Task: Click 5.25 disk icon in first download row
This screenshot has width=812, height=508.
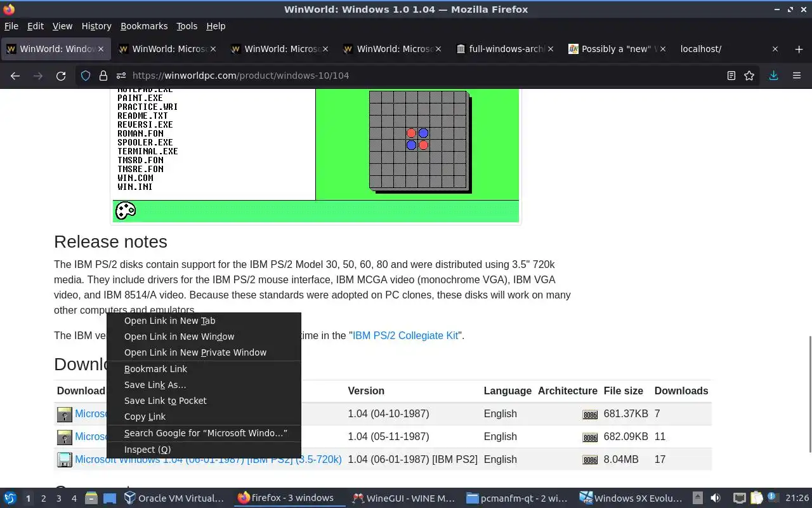Action: pyautogui.click(x=65, y=415)
